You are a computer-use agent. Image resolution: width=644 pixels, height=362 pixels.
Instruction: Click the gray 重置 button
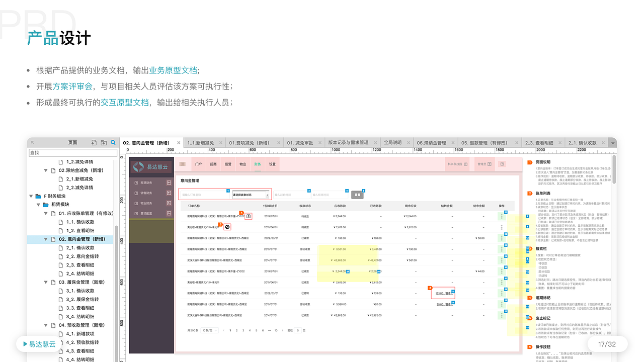coord(357,195)
